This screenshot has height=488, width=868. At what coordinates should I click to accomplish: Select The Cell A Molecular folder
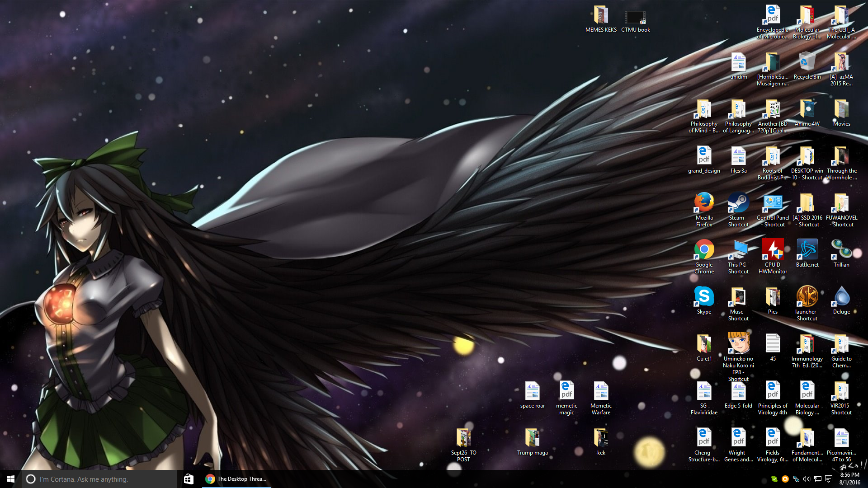[x=841, y=22]
